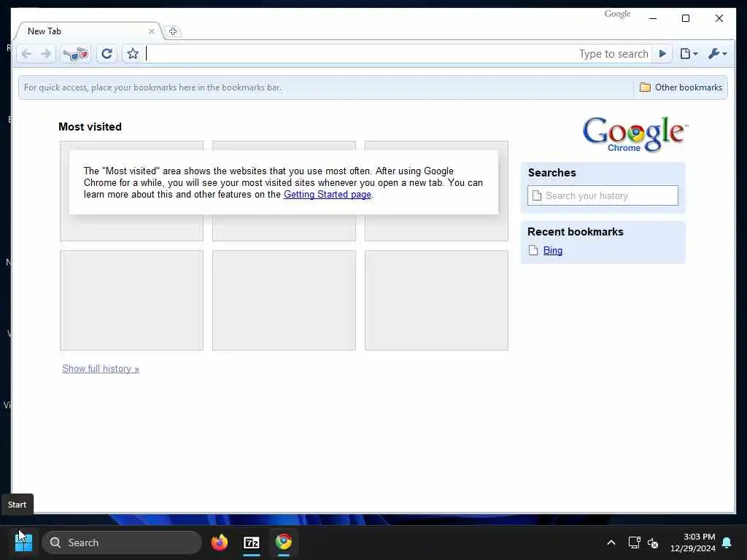Viewport: 747px width, 560px height.
Task: Close the New Tab tab
Action: pos(152,31)
